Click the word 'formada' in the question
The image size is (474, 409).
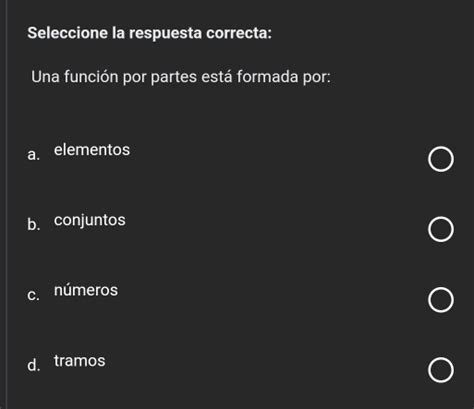268,76
